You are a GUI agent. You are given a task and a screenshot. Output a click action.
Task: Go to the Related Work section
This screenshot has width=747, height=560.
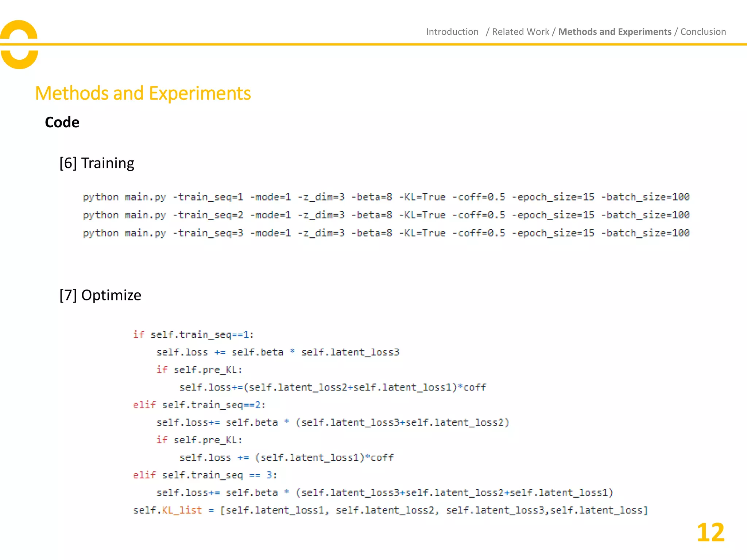[520, 32]
